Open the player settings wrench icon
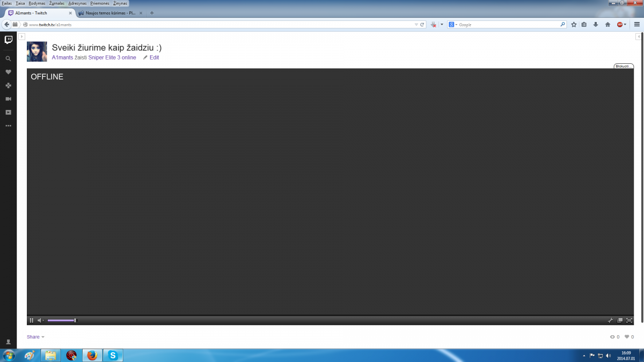 coord(610,320)
